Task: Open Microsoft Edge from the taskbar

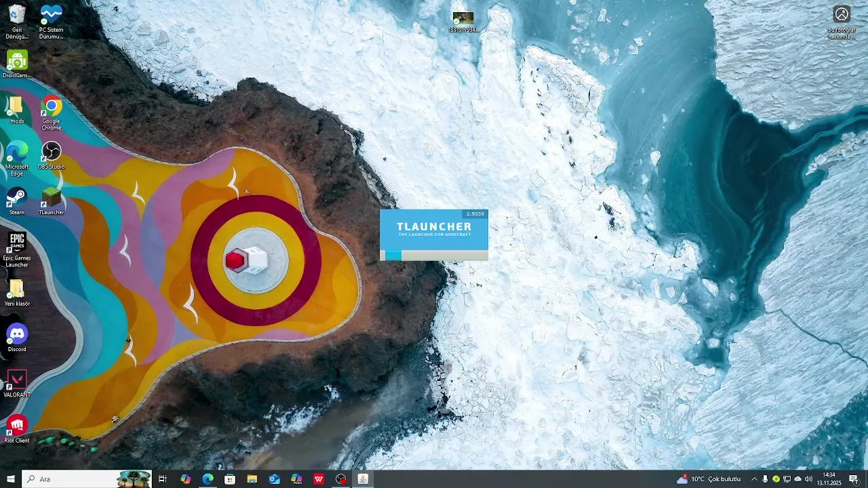Action: pyautogui.click(x=208, y=479)
